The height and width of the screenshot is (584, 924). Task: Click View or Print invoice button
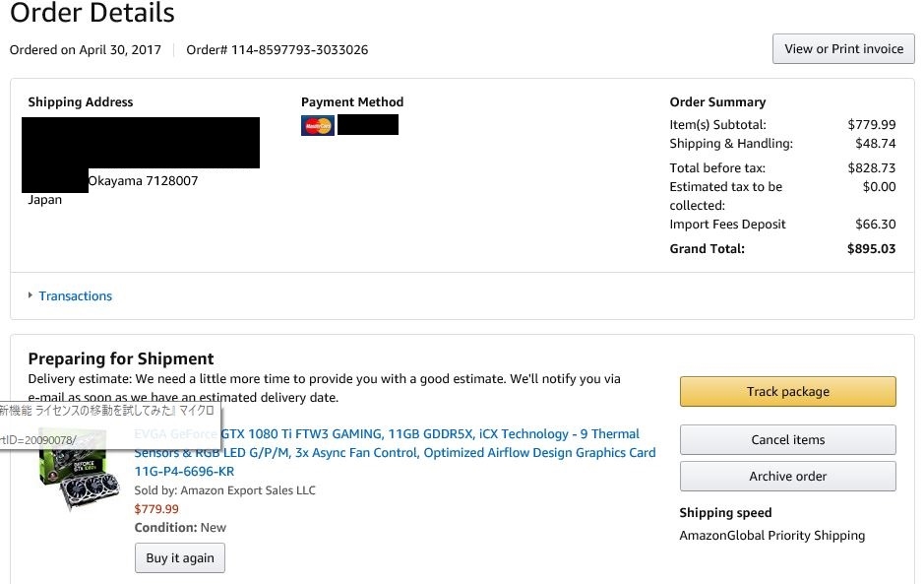point(843,49)
